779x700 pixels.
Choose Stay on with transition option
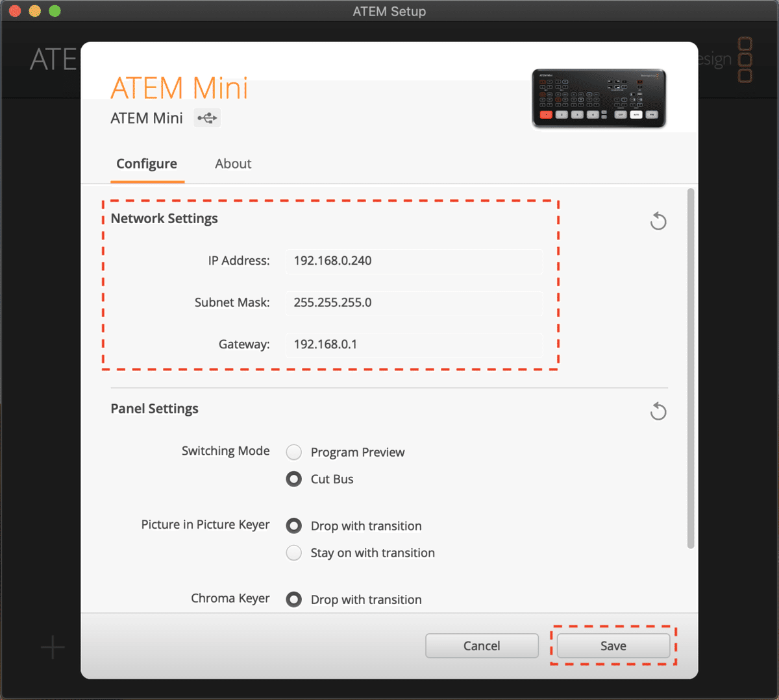(x=294, y=553)
